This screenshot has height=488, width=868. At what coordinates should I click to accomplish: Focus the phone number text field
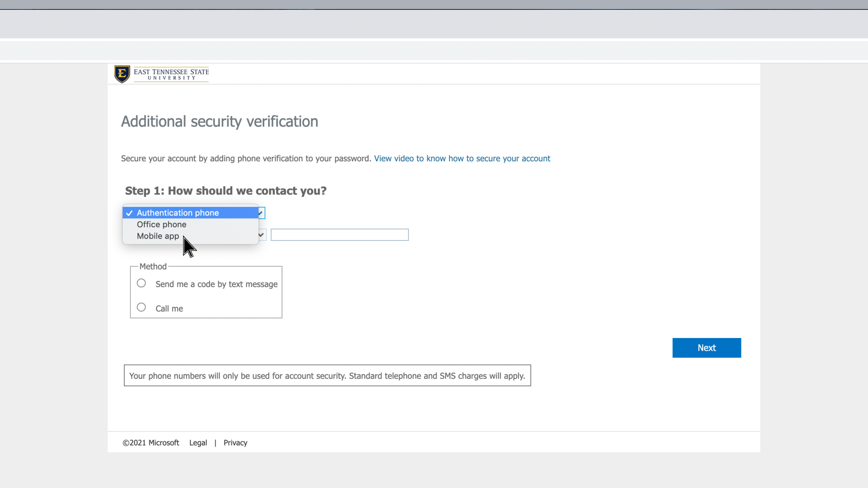340,235
